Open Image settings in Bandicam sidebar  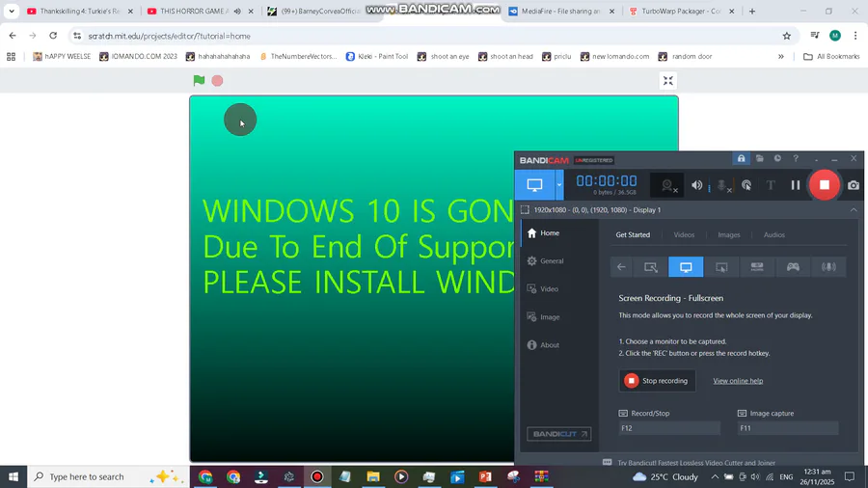[559, 317]
